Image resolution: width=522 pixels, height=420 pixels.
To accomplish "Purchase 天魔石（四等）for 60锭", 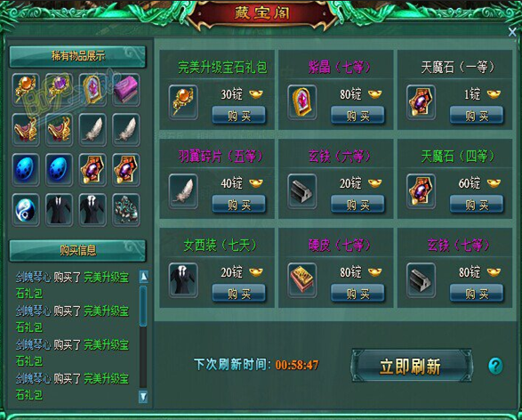I will tap(477, 204).
